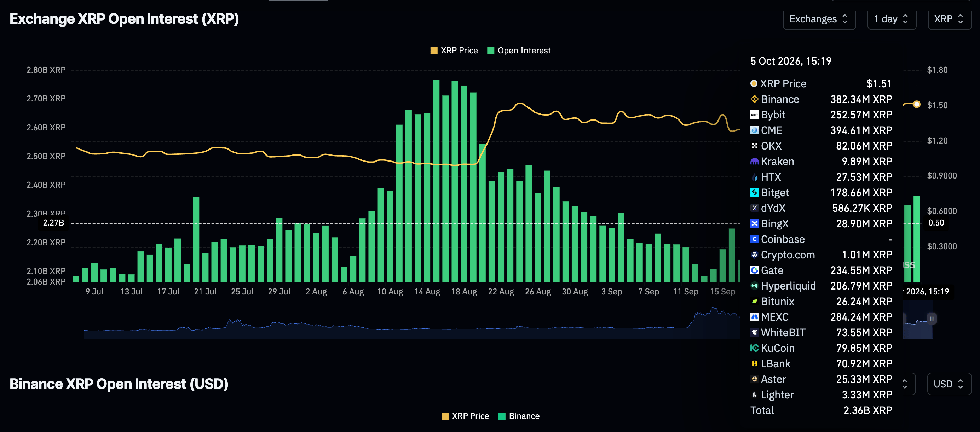
Task: Toggle Open Interest series in legend
Action: pyautogui.click(x=519, y=51)
